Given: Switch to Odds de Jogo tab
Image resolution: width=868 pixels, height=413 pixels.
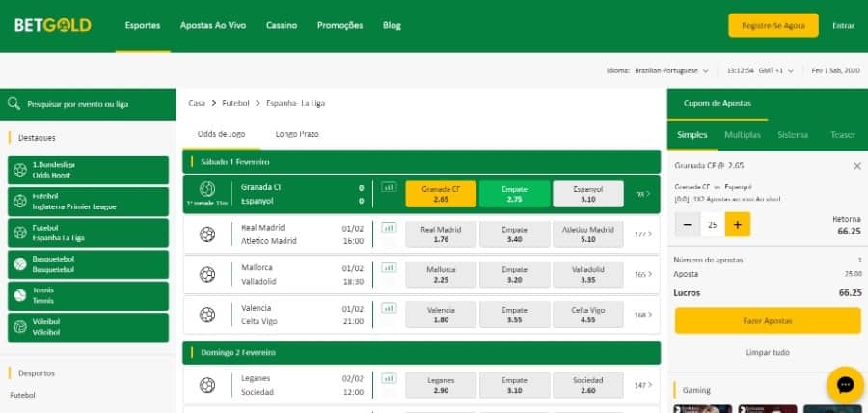Looking at the screenshot, I should coord(222,134).
